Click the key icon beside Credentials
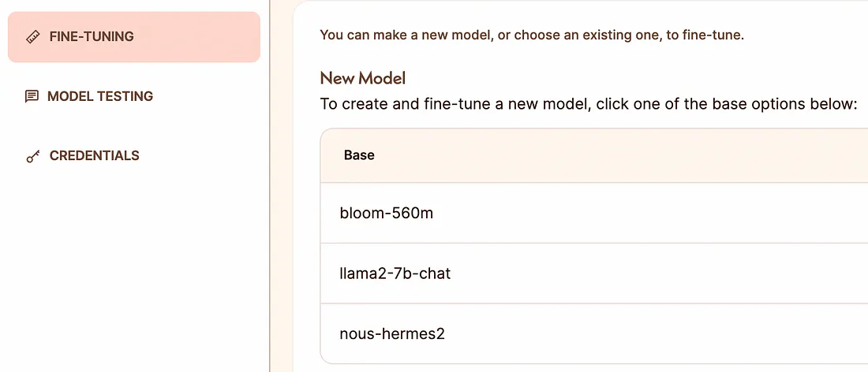868x372 pixels. 32,157
